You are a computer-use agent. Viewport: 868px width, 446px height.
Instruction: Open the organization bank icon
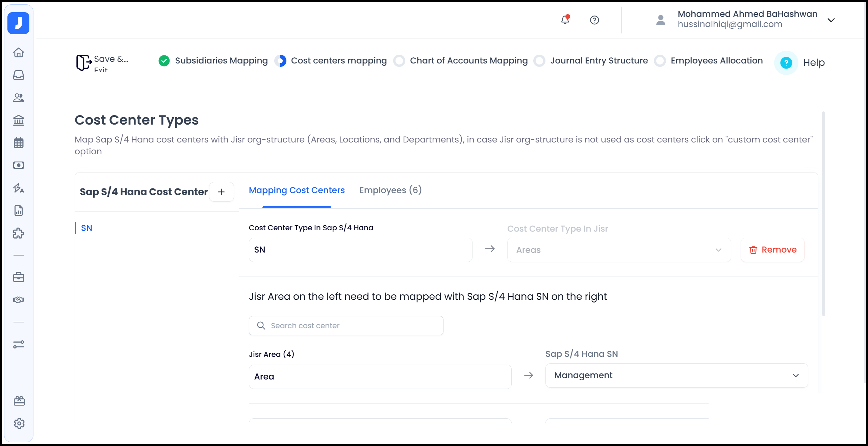coord(19,121)
